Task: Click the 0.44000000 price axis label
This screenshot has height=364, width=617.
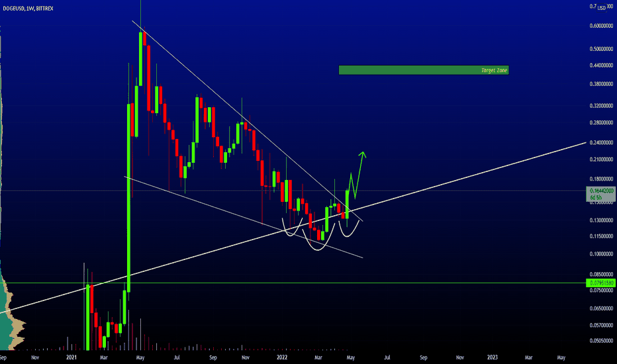Action: (x=601, y=66)
